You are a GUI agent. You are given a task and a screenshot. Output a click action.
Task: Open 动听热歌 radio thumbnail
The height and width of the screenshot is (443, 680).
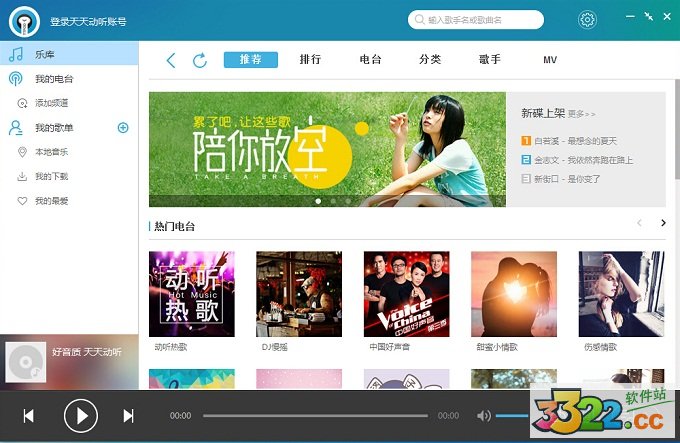click(192, 294)
